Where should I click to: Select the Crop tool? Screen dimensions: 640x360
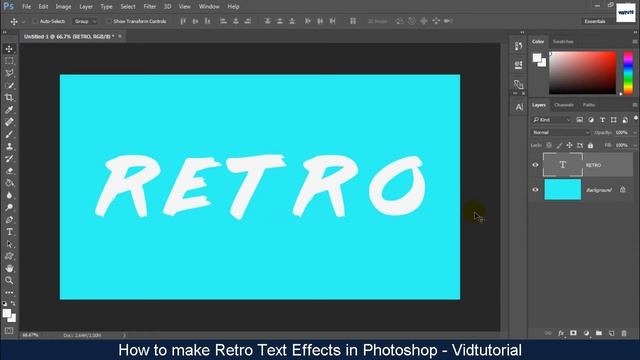coord(9,98)
